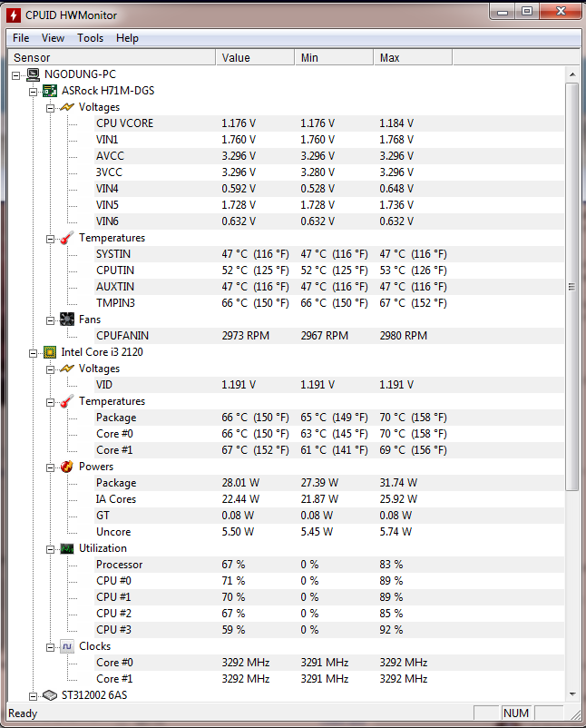Click the vertical scrollbar down arrow

[571, 694]
